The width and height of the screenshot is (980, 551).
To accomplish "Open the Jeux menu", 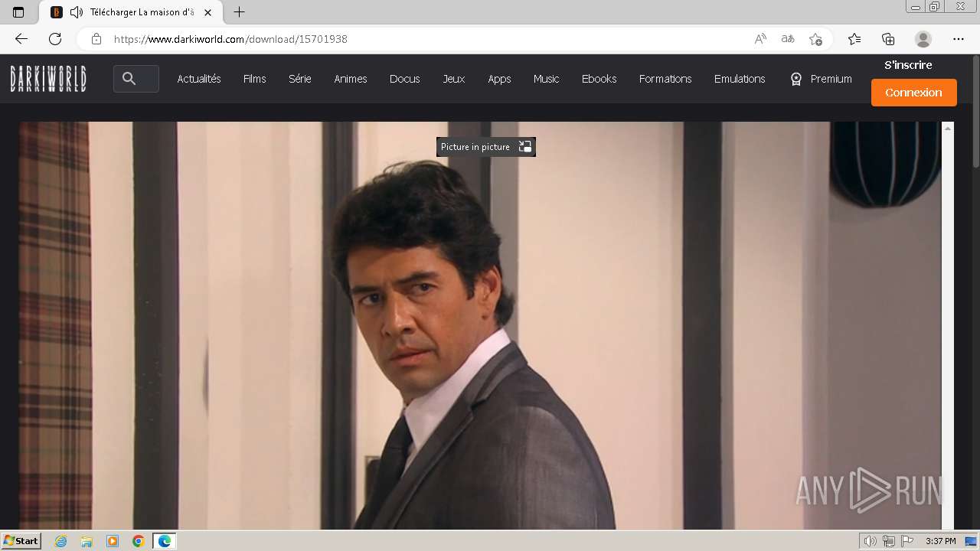I will pos(454,79).
